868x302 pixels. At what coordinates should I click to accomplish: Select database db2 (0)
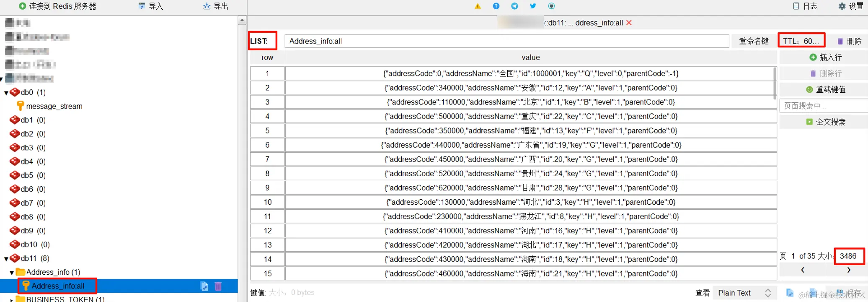click(28, 134)
